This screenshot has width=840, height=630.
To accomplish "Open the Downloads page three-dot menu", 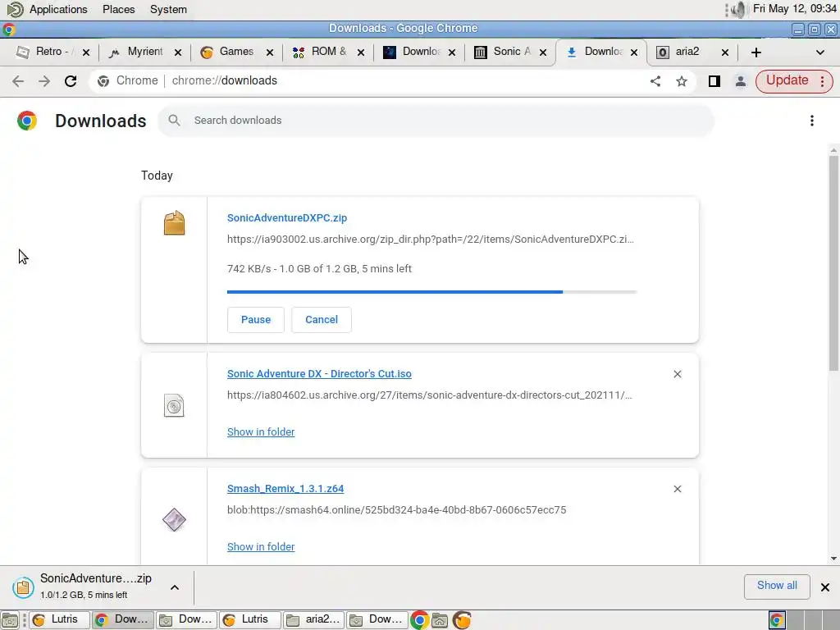I will pyautogui.click(x=812, y=121).
